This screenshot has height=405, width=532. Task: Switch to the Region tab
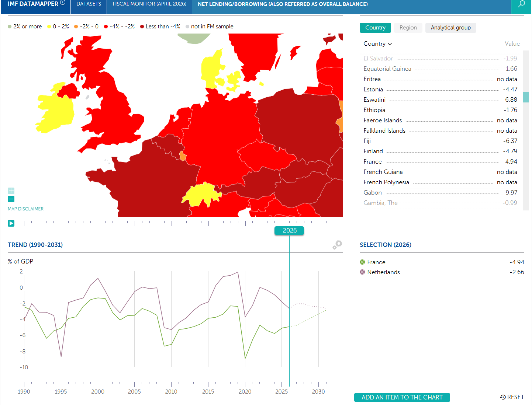coord(408,28)
